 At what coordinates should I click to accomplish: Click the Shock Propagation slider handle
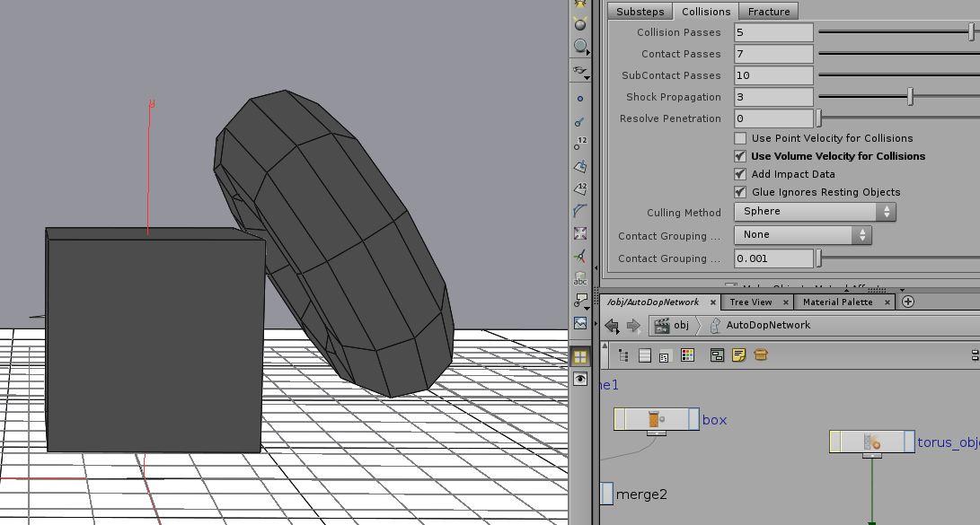pyautogui.click(x=911, y=96)
